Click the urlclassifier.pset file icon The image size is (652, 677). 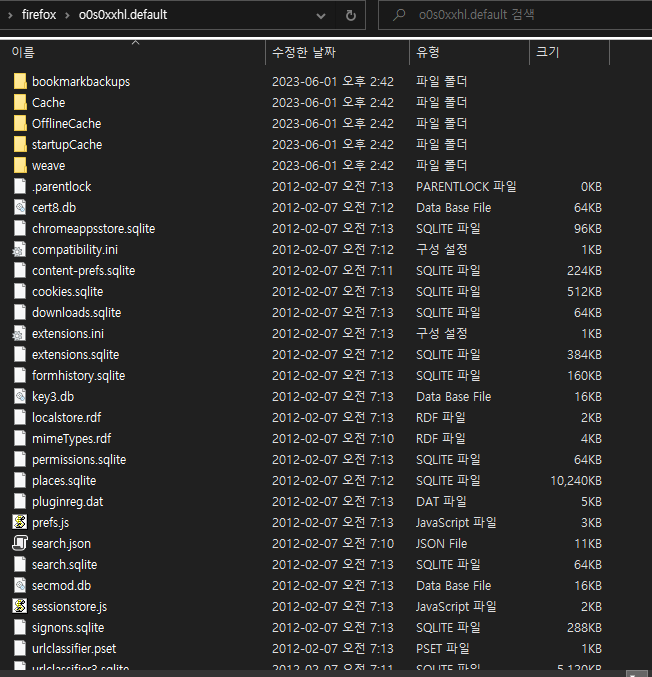point(20,649)
